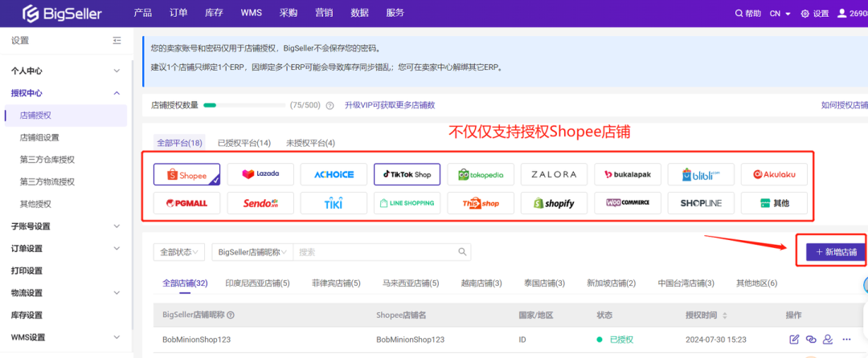Image resolution: width=868 pixels, height=358 pixels.
Task: Open 营销 in top navigation
Action: tap(324, 14)
